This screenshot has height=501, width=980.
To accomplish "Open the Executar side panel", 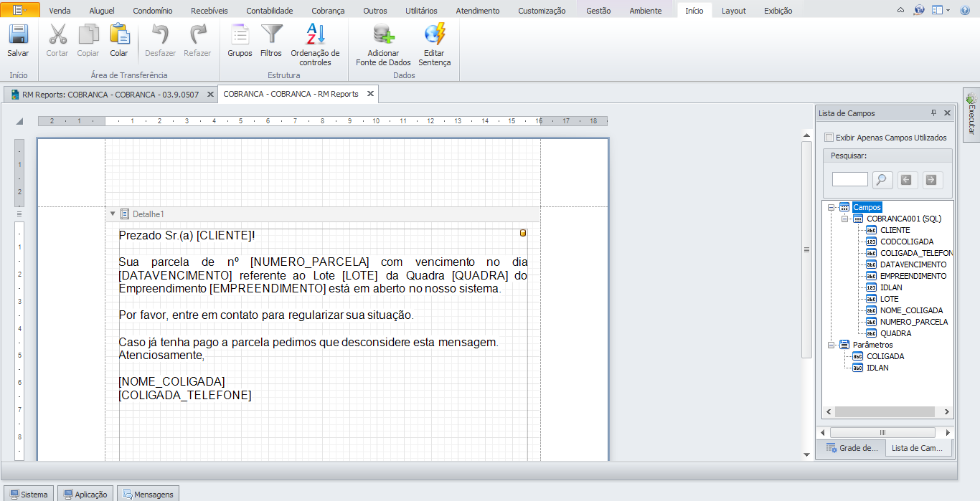I will point(971,115).
